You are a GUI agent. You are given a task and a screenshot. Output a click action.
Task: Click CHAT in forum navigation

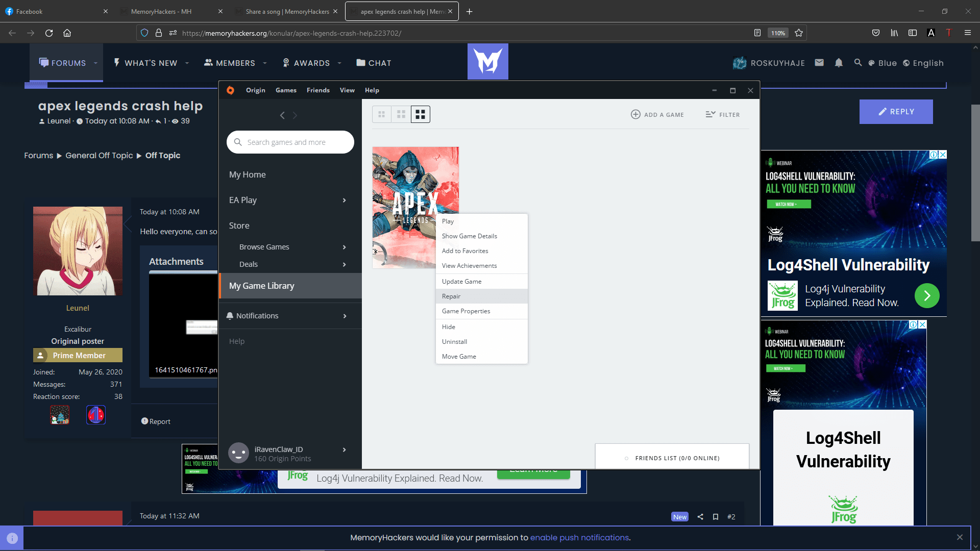374,63
